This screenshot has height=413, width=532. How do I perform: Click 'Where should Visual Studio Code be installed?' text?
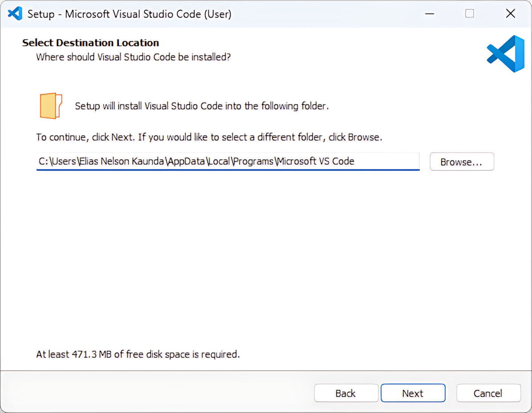[133, 57]
